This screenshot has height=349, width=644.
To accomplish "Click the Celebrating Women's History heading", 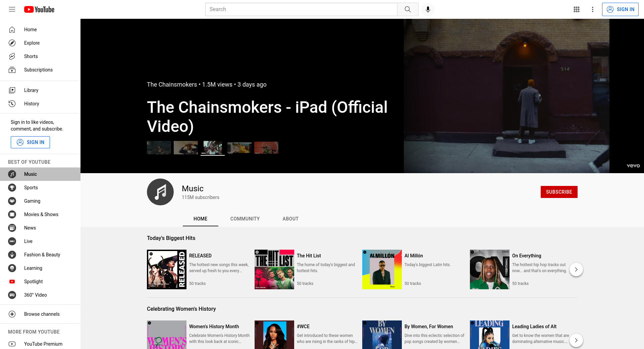I will tap(181, 309).
